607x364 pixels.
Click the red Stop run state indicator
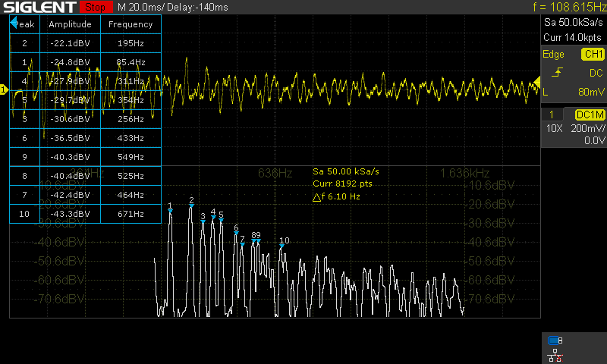coord(96,7)
